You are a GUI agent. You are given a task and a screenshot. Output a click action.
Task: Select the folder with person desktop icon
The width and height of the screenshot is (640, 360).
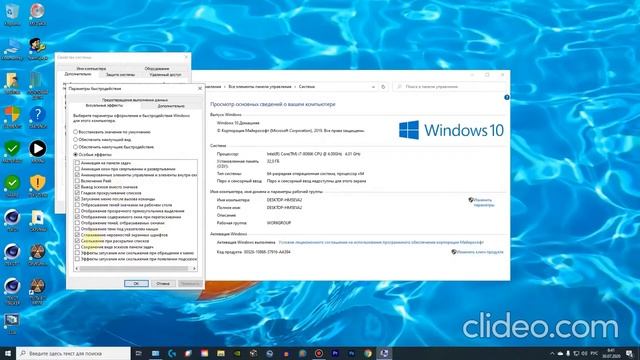12,82
